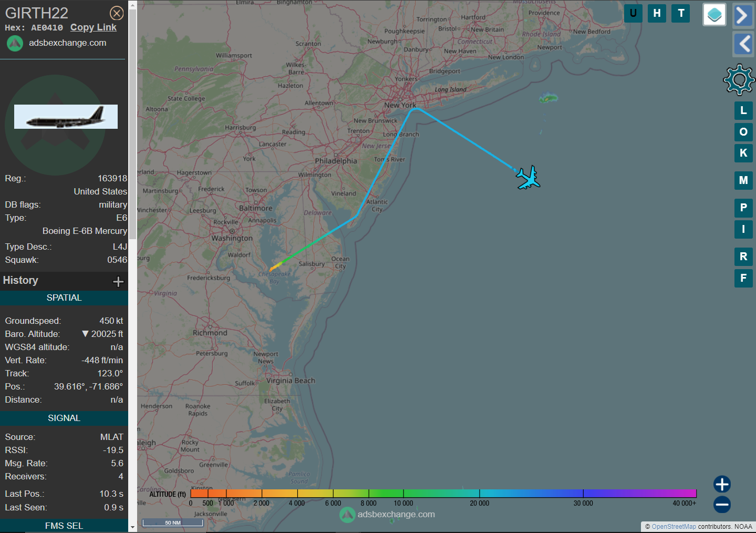The height and width of the screenshot is (533, 756).
Task: Toggle the O map option button
Action: click(x=743, y=131)
